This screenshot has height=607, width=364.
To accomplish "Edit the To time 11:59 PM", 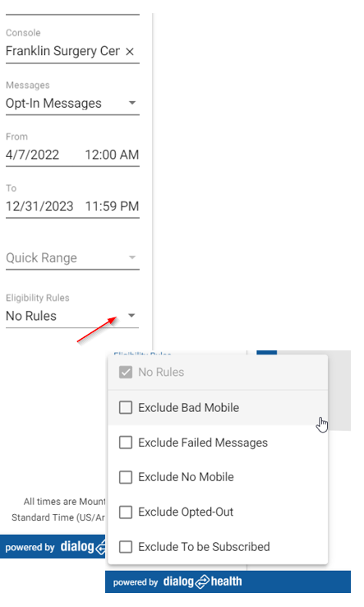I will pos(112,206).
